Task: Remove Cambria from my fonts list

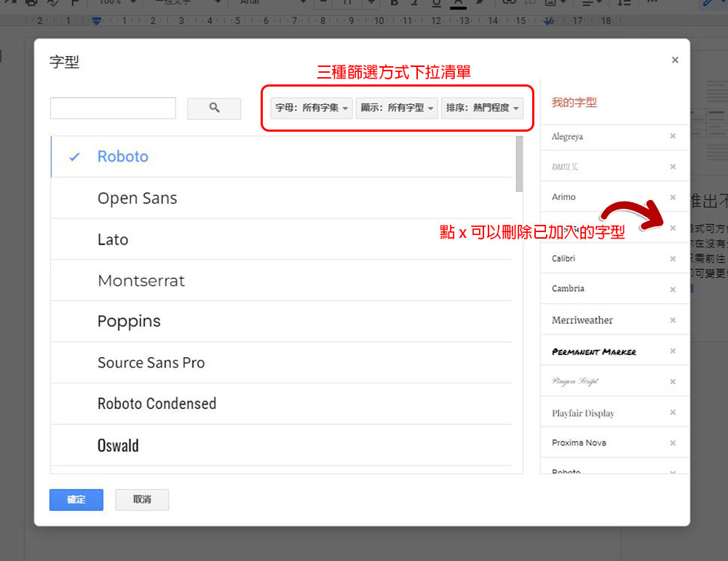Action: [x=673, y=289]
